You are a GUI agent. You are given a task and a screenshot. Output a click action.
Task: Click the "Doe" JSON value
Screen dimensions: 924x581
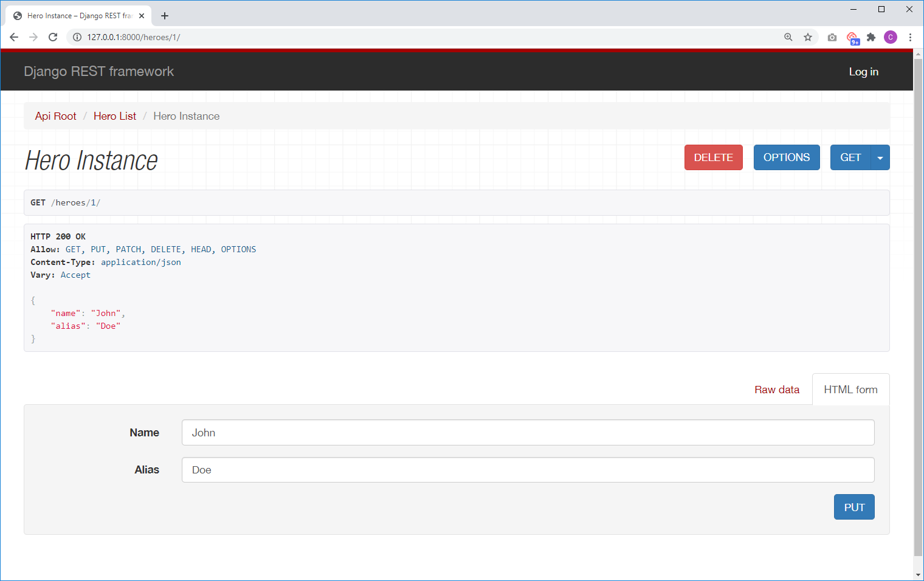(108, 326)
